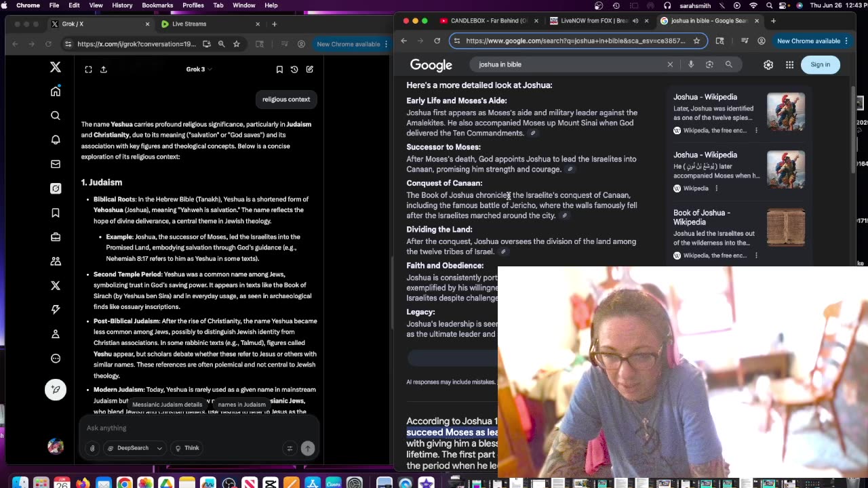Viewport: 868px width, 488px height.
Task: Search by image lens icon
Action: coord(709,64)
